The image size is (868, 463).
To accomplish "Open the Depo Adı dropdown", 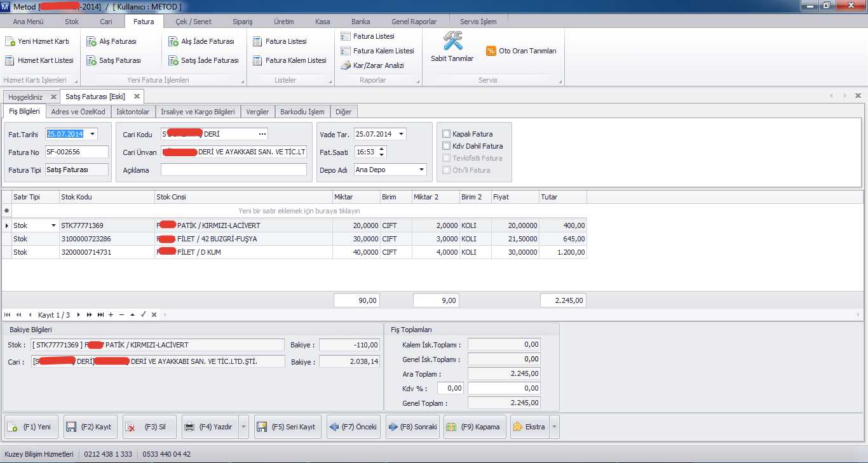I will pyautogui.click(x=422, y=170).
